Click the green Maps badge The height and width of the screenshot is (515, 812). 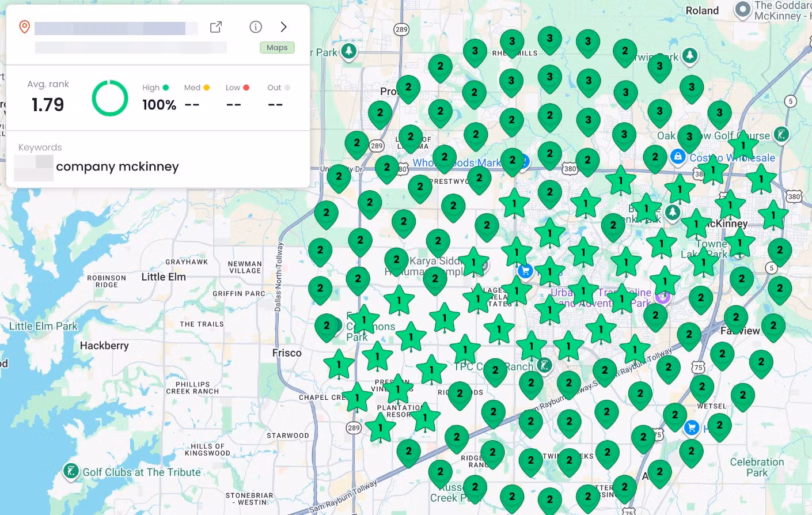coord(277,48)
